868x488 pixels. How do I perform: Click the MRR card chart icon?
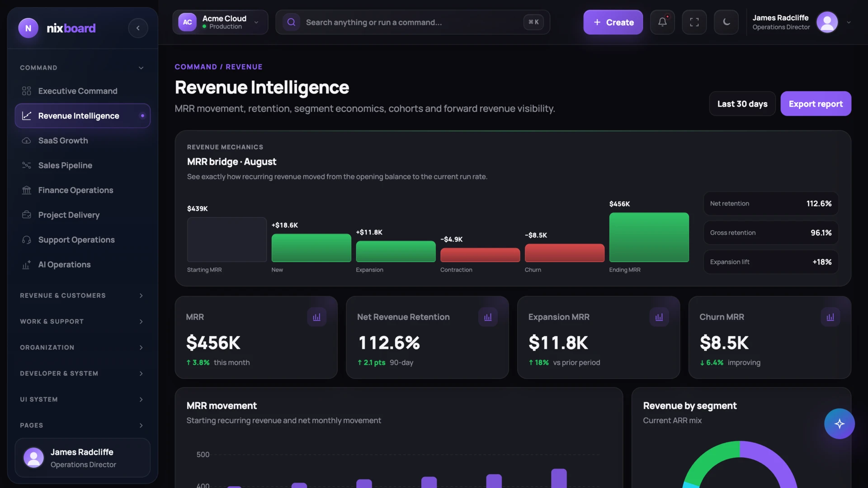click(x=316, y=317)
